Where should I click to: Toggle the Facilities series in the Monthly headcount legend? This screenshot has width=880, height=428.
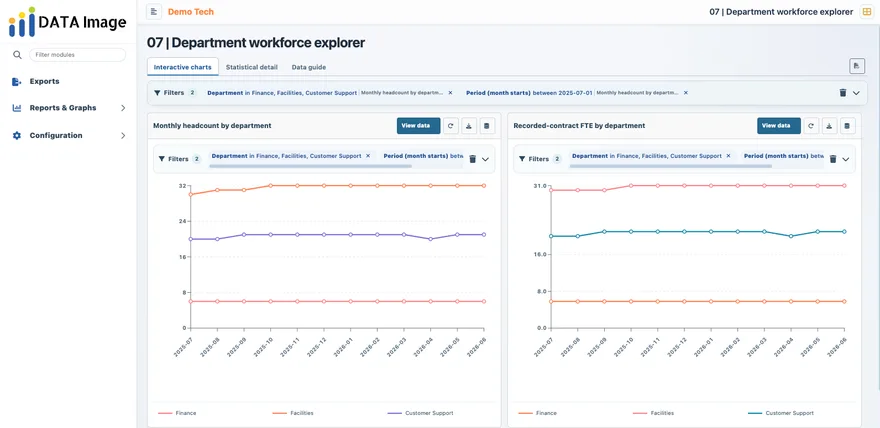pos(293,413)
